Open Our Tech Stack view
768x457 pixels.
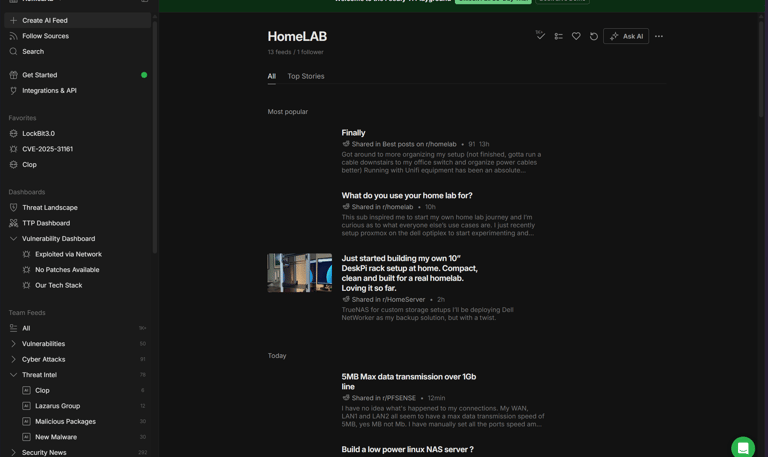pyautogui.click(x=58, y=286)
